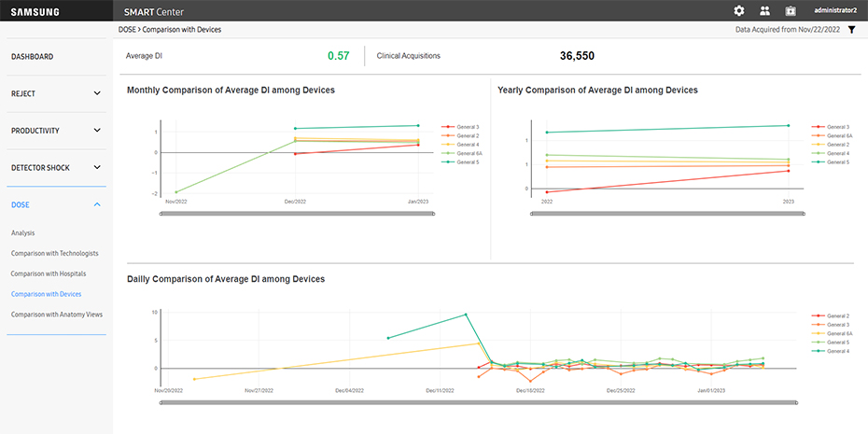Open the Comparison with Hospitals page

coord(48,273)
